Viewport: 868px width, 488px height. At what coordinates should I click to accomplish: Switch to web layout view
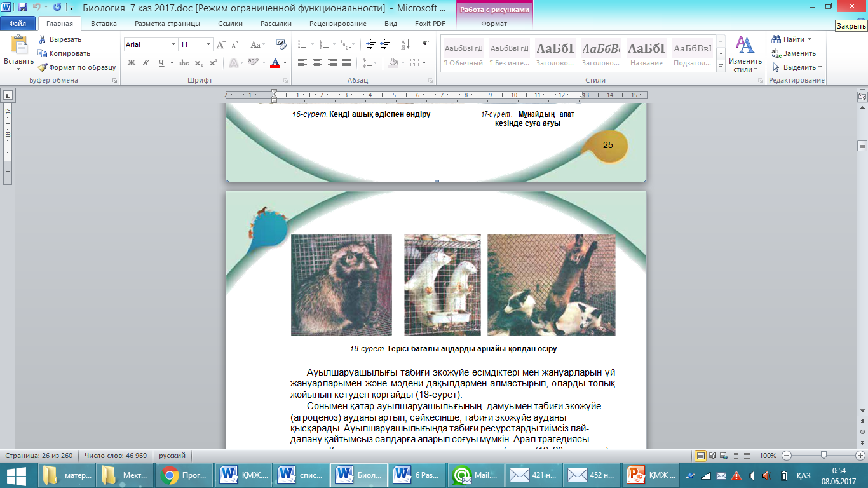point(723,456)
